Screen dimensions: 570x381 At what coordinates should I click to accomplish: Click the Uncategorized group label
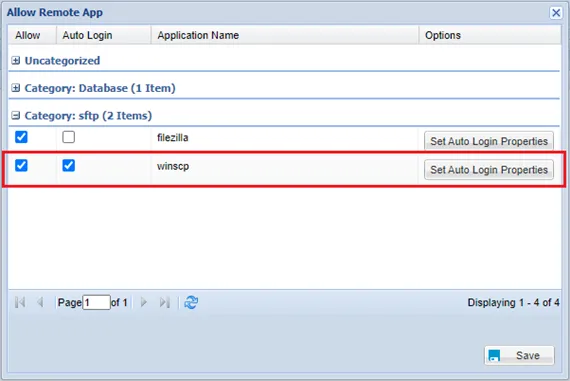[x=62, y=61]
